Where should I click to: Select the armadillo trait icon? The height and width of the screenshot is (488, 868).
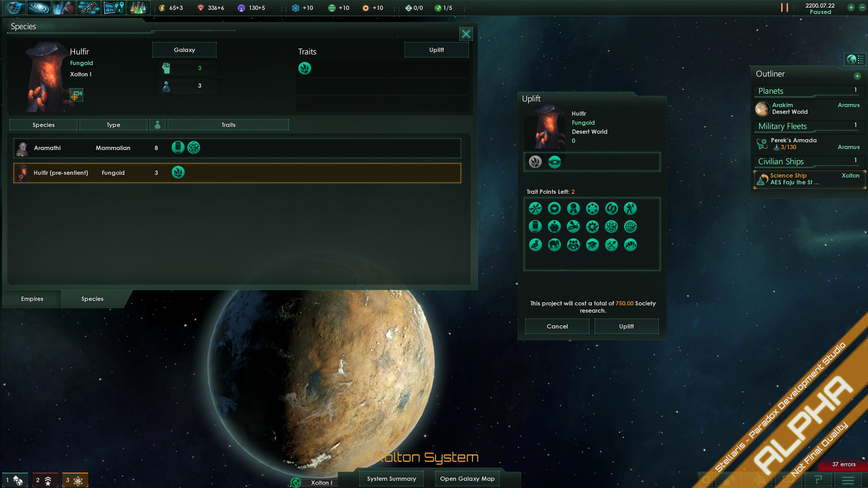click(630, 245)
